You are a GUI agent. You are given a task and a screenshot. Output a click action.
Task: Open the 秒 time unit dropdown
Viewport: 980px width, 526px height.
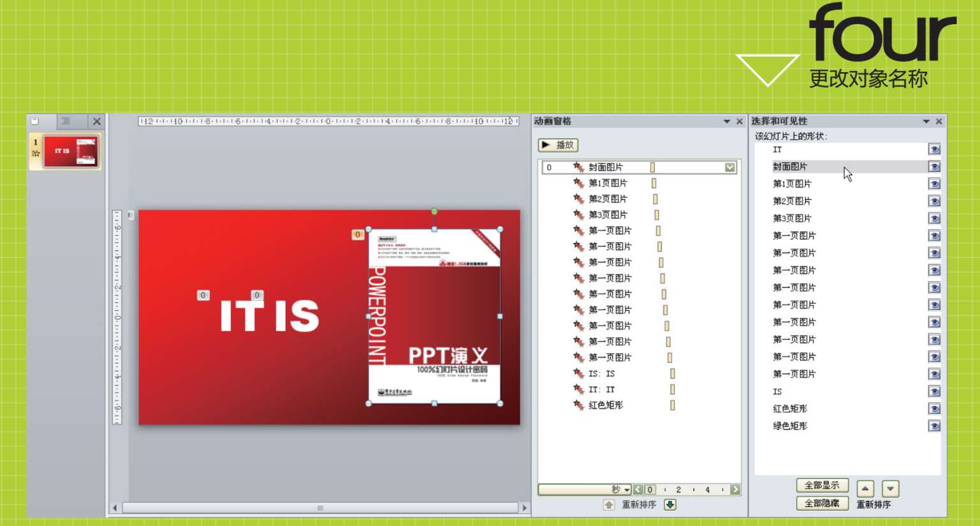627,490
